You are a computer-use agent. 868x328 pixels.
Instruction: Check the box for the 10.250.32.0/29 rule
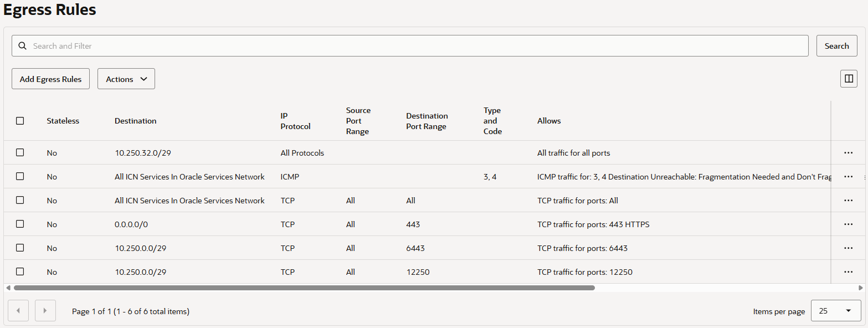pyautogui.click(x=20, y=153)
